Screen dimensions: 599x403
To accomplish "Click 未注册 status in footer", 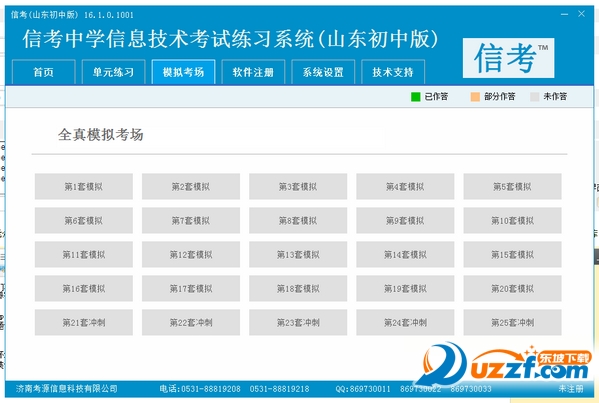I will pyautogui.click(x=571, y=389).
